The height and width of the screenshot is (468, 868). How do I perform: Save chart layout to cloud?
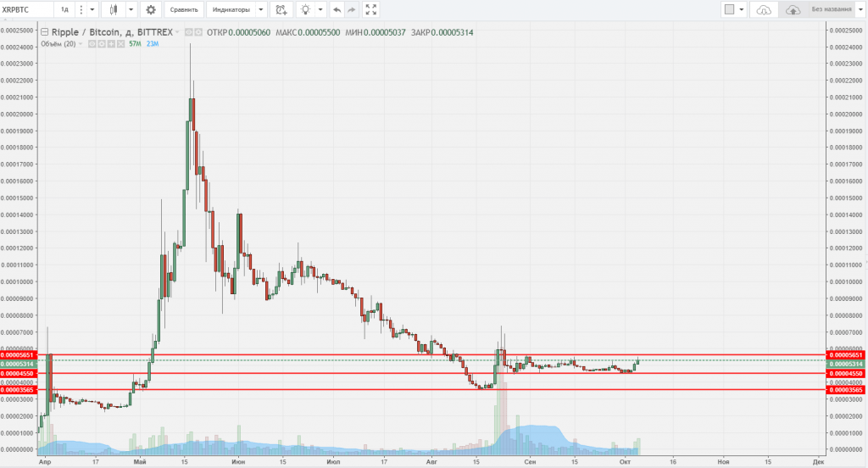793,10
